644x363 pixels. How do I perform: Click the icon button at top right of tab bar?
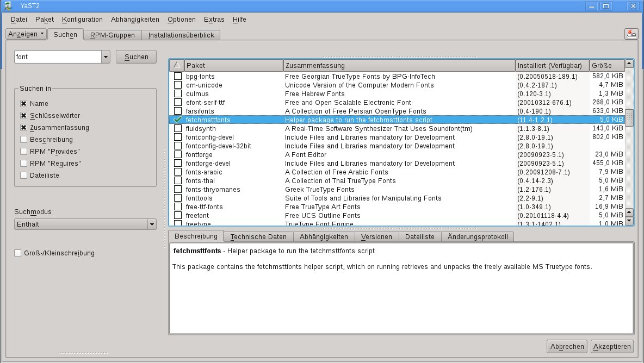tap(630, 34)
